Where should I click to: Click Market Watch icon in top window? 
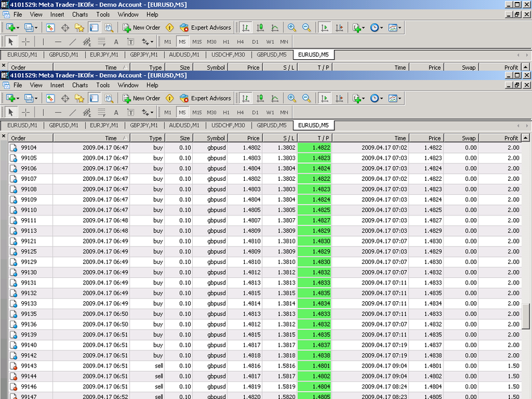51,28
